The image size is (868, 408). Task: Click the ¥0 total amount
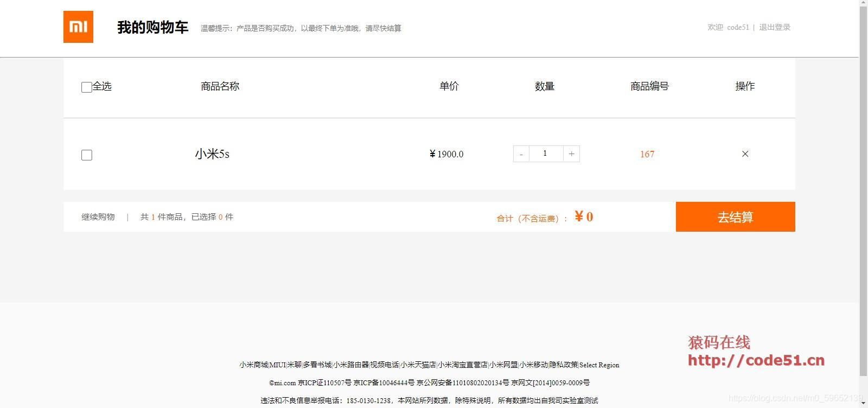[x=584, y=217]
